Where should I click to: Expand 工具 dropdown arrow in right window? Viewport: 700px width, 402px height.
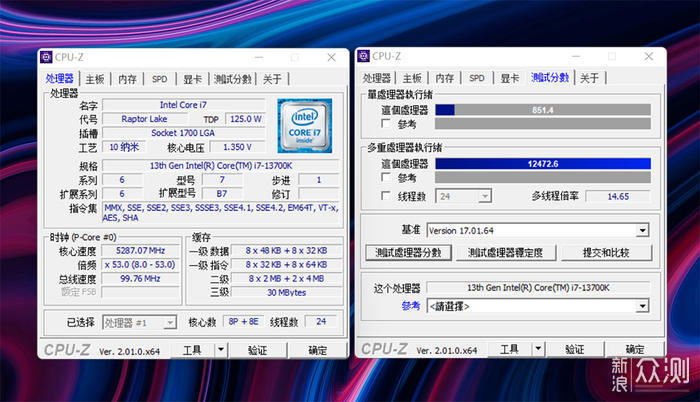point(538,349)
